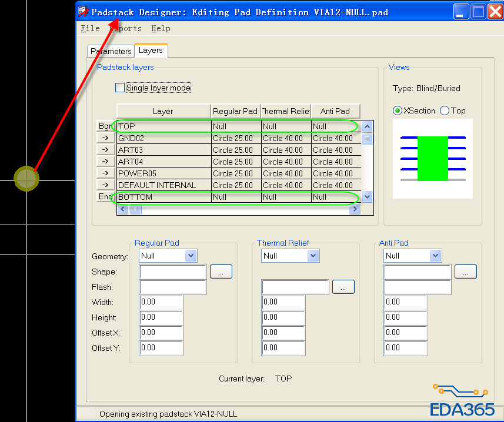Click the arrow button beside ART03 row

click(x=106, y=150)
